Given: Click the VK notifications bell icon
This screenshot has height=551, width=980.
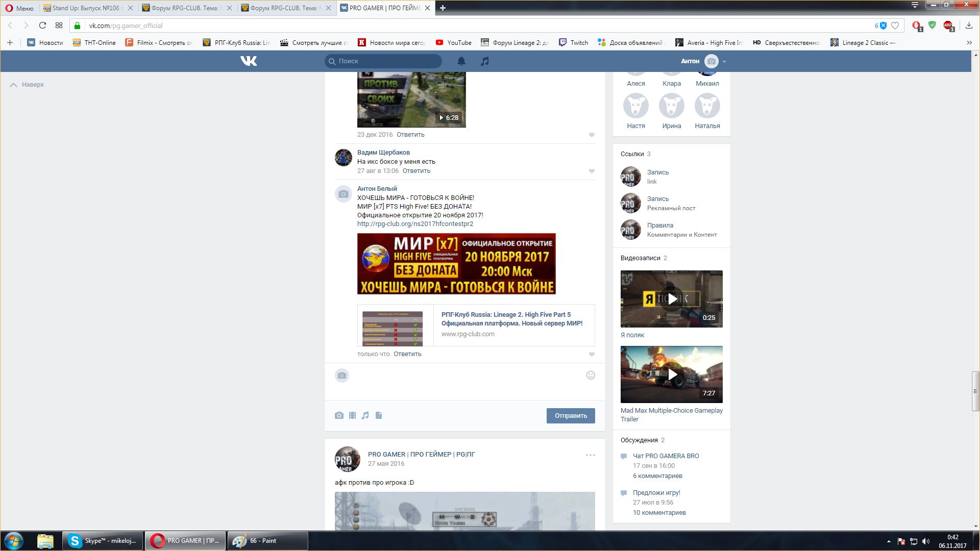Looking at the screenshot, I should coord(461,61).
